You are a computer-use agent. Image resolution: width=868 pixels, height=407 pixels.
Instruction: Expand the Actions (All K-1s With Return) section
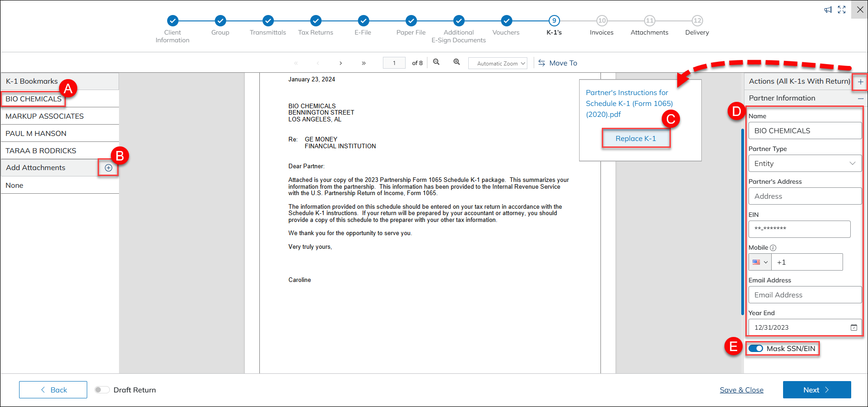click(x=860, y=82)
